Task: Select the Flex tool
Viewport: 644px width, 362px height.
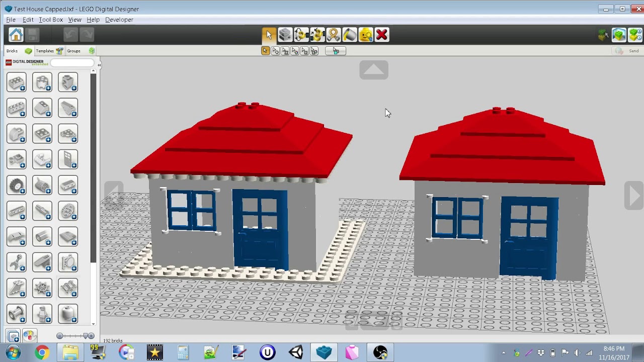Action: tap(334, 35)
